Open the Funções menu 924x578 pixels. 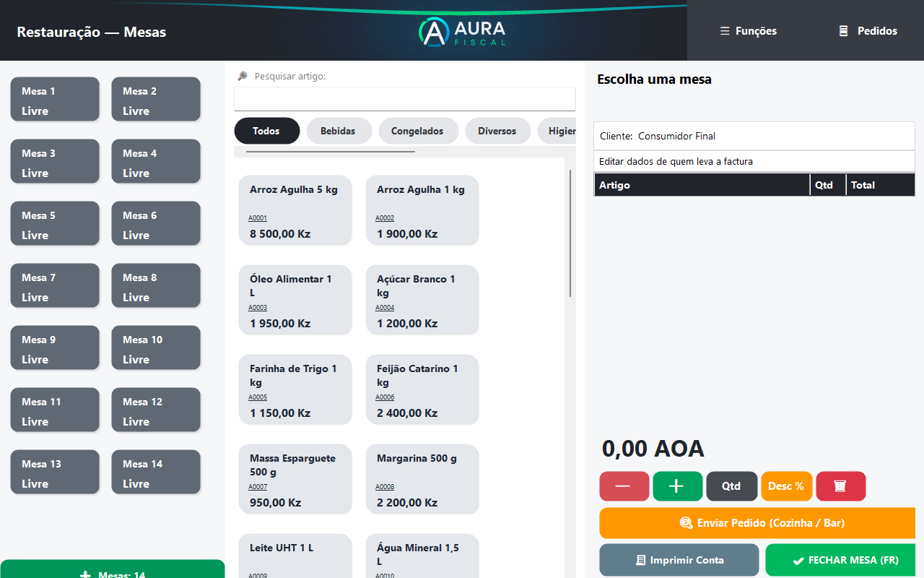[x=749, y=31]
